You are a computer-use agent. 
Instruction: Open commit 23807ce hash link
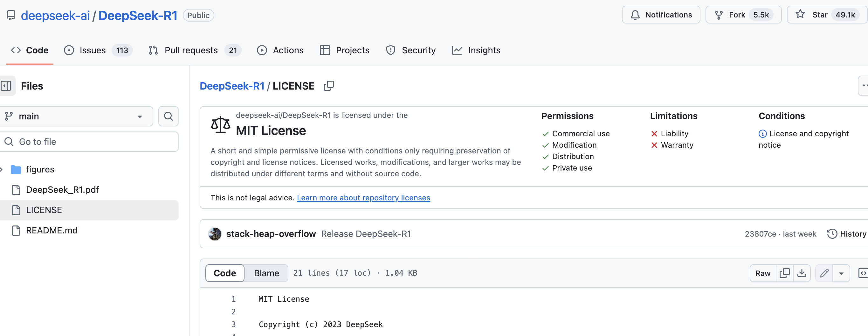click(760, 234)
